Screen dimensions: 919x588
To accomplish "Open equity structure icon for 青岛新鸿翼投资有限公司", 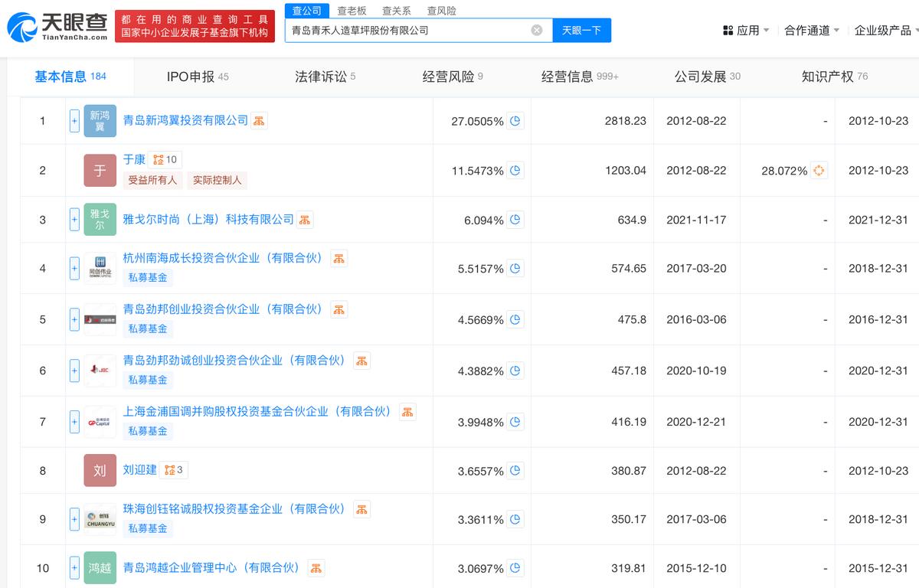I will [x=260, y=120].
